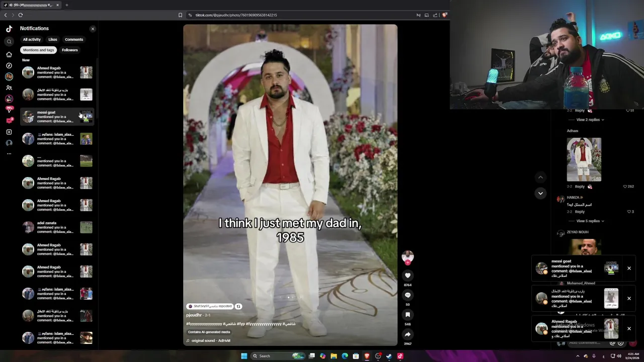Image resolution: width=644 pixels, height=362 pixels.
Task: Click the repost icon beside reposted label
Action: click(x=238, y=306)
